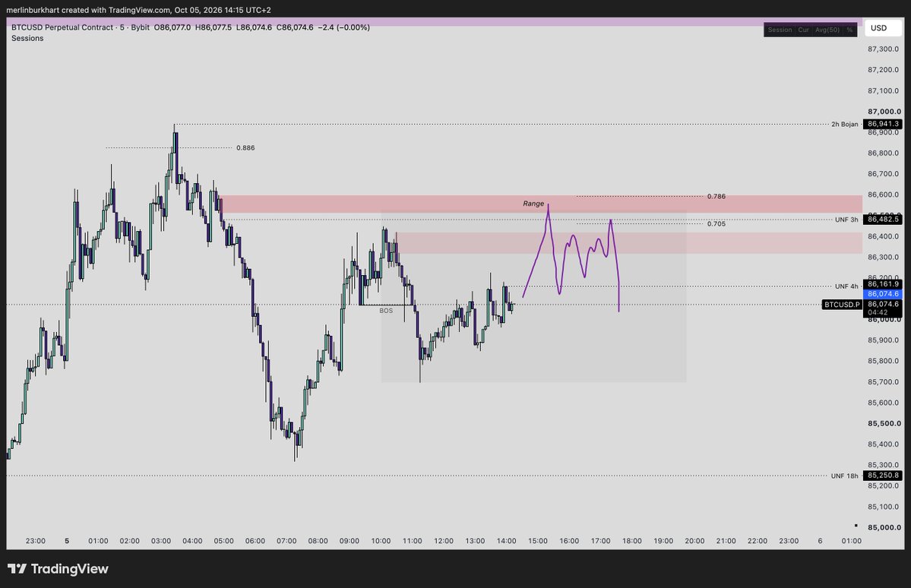The height and width of the screenshot is (588, 911).
Task: Open the USD currency selector
Action: click(x=883, y=28)
